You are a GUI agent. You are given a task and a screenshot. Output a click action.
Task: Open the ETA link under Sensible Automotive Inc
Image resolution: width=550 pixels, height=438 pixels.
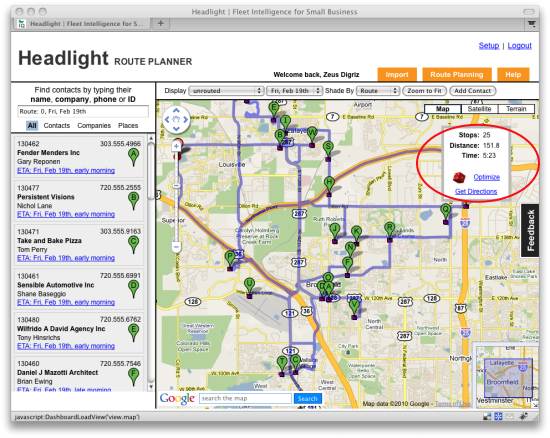[x=66, y=302]
